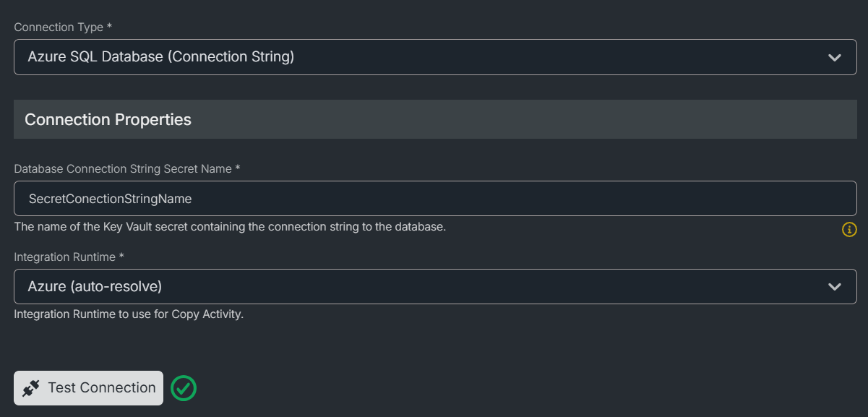
Task: Focus the SecretConectionStringName text in the input
Action: point(110,199)
